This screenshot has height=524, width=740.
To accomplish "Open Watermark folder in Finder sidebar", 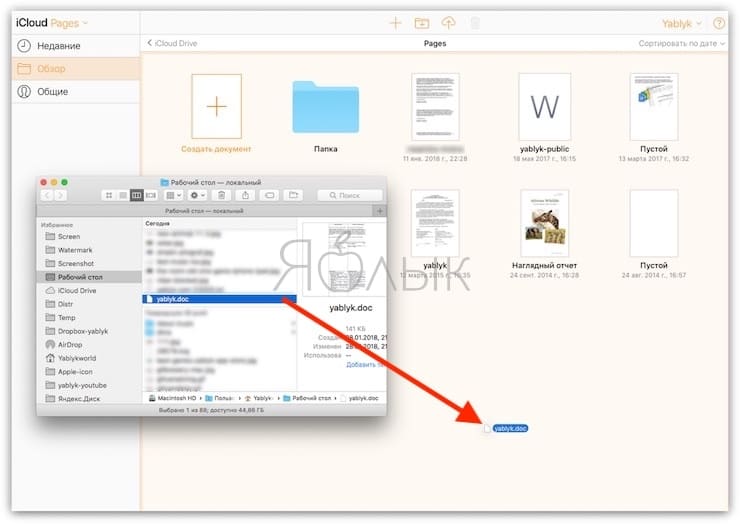I will [x=75, y=250].
